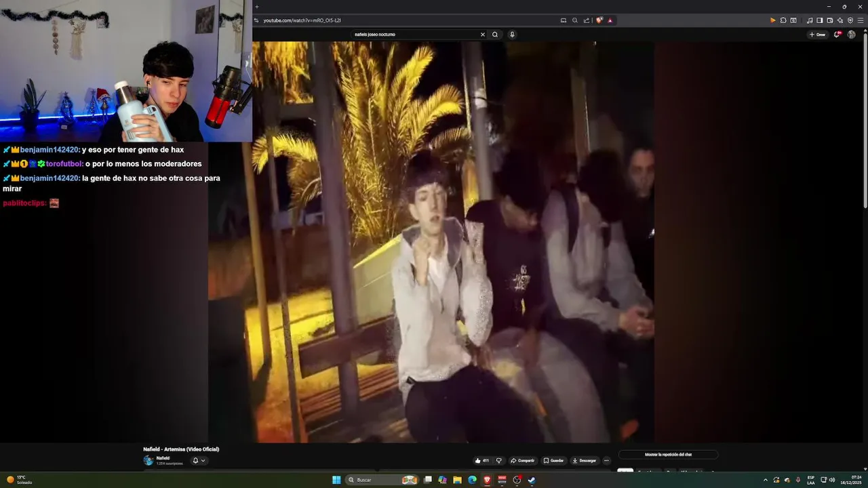Click video title Nafield - Artemisa
868x488 pixels.
181,449
